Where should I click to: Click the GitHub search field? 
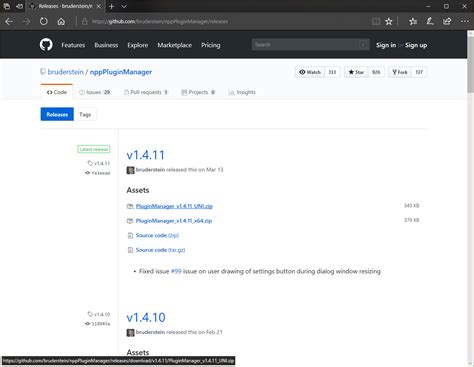(x=310, y=45)
